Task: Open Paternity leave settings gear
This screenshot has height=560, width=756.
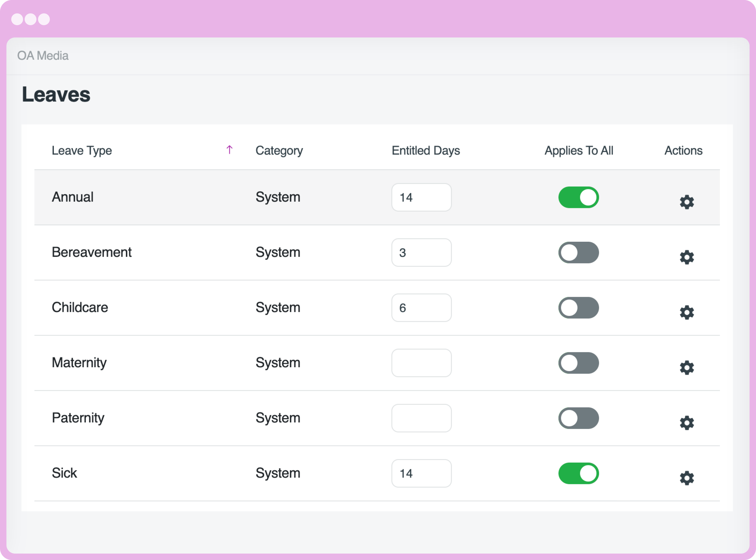Action: click(686, 423)
